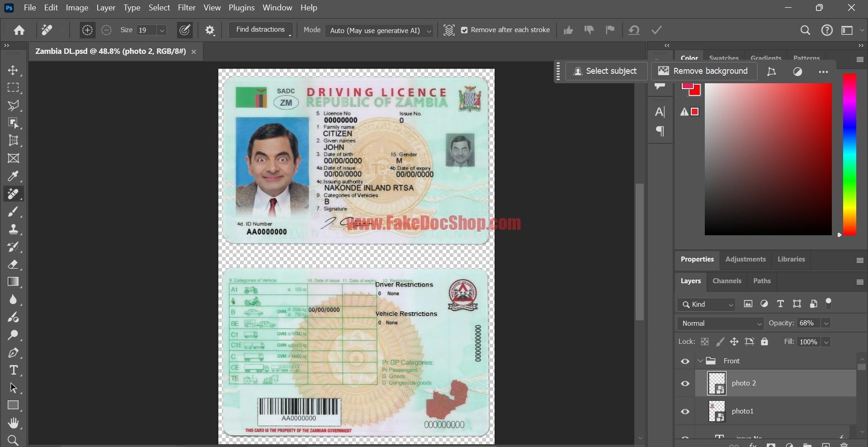Select the Remove healing tool
This screenshot has height=447, width=868.
[13, 194]
